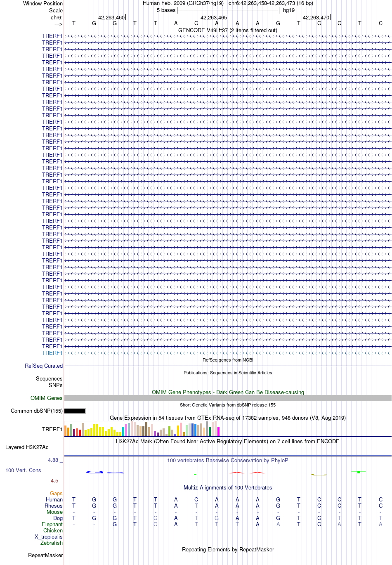Click the black dbSNP variant block
This screenshot has width=392, height=565.
(x=75, y=411)
